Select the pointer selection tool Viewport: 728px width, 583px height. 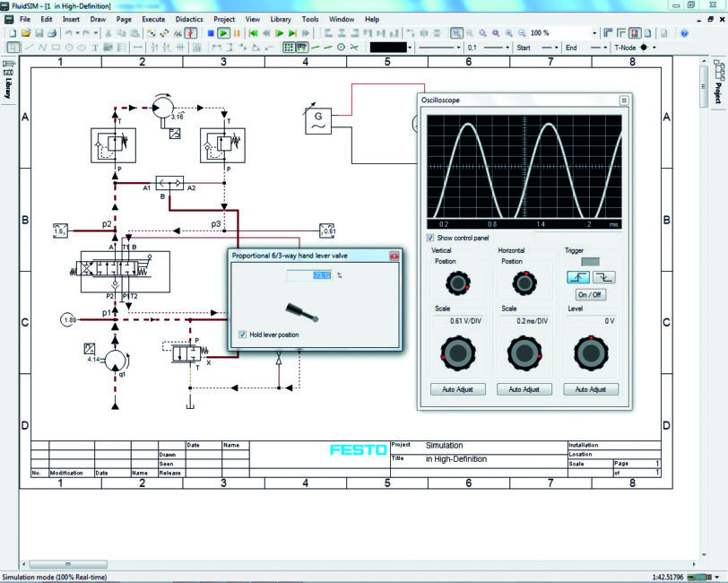pyautogui.click(x=13, y=48)
